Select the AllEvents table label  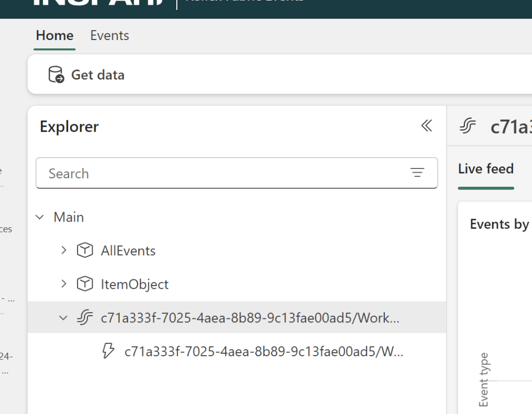(x=128, y=251)
